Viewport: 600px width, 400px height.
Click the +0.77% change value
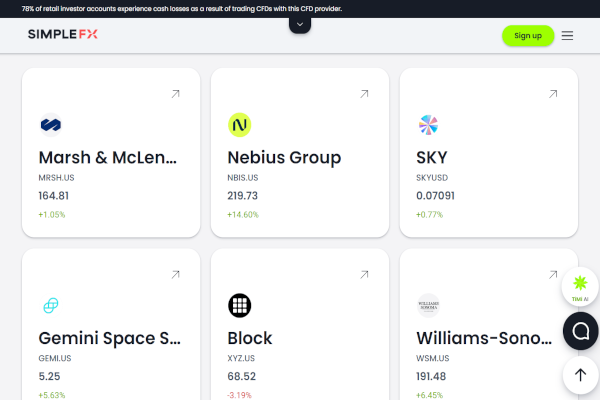click(x=429, y=214)
